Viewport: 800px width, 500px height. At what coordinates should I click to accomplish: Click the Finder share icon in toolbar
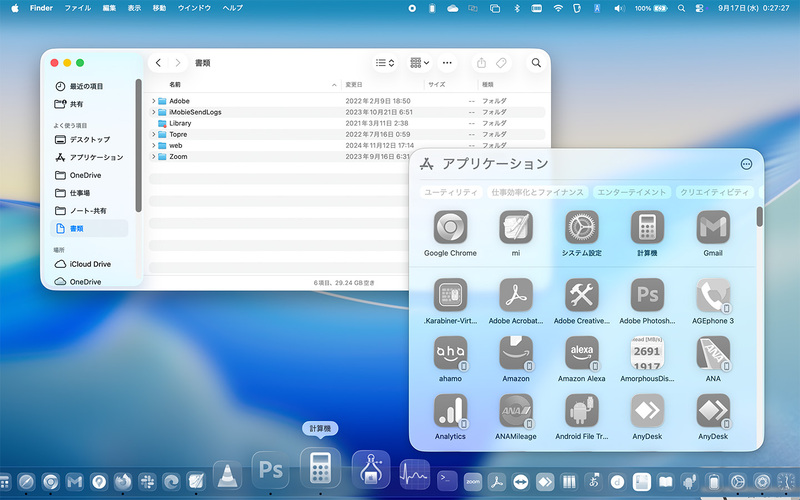tap(481, 63)
